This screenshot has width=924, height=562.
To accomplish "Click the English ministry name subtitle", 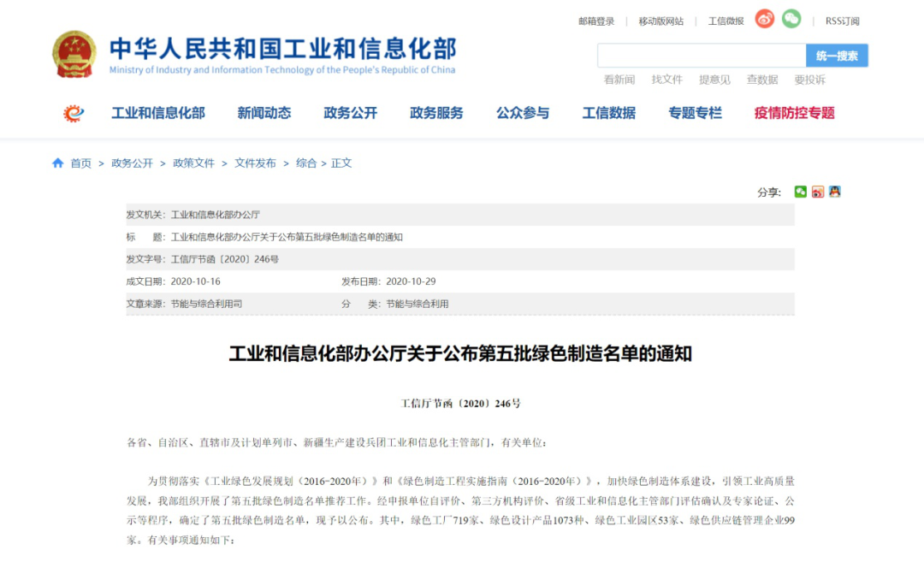I will point(282,70).
